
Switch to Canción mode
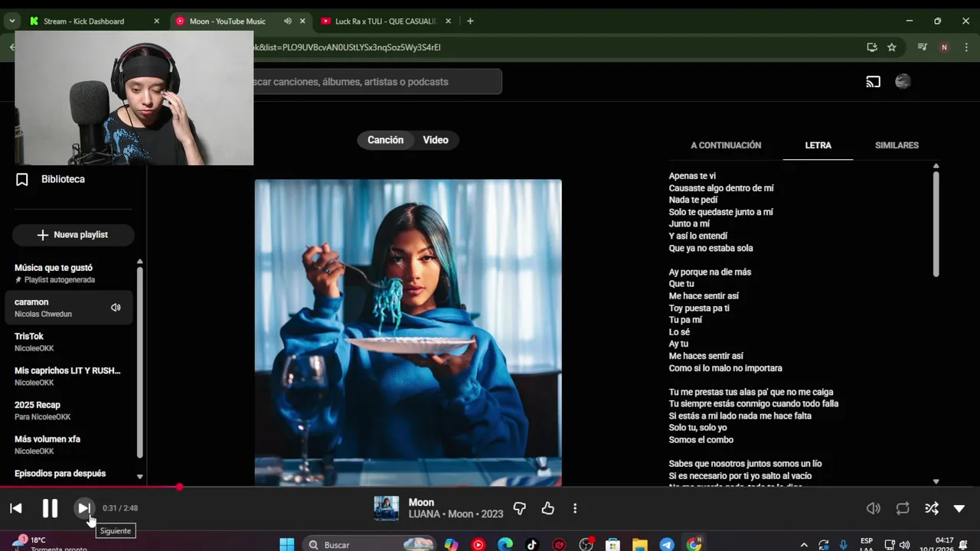pyautogui.click(x=385, y=140)
